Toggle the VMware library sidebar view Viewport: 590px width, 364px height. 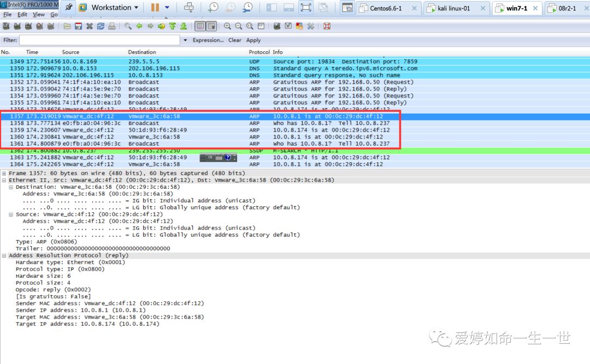tap(272, 8)
